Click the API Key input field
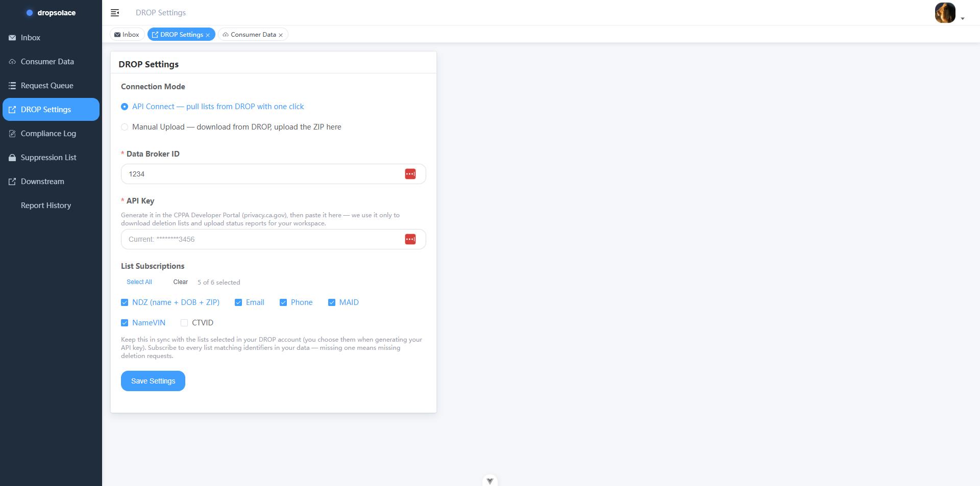Image resolution: width=980 pixels, height=486 pixels. point(274,239)
